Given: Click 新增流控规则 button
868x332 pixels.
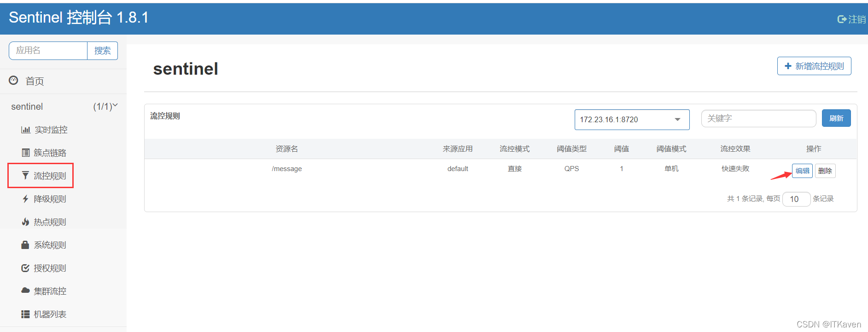Looking at the screenshot, I should coord(814,66).
